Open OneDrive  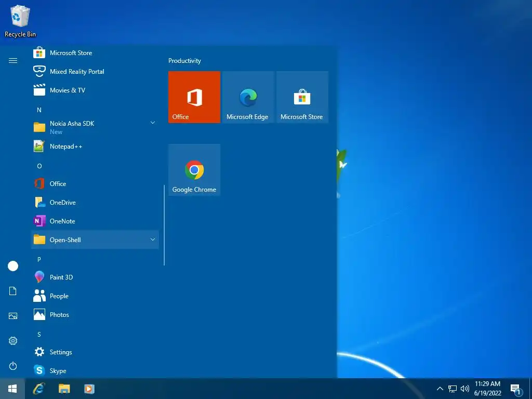coord(95,202)
